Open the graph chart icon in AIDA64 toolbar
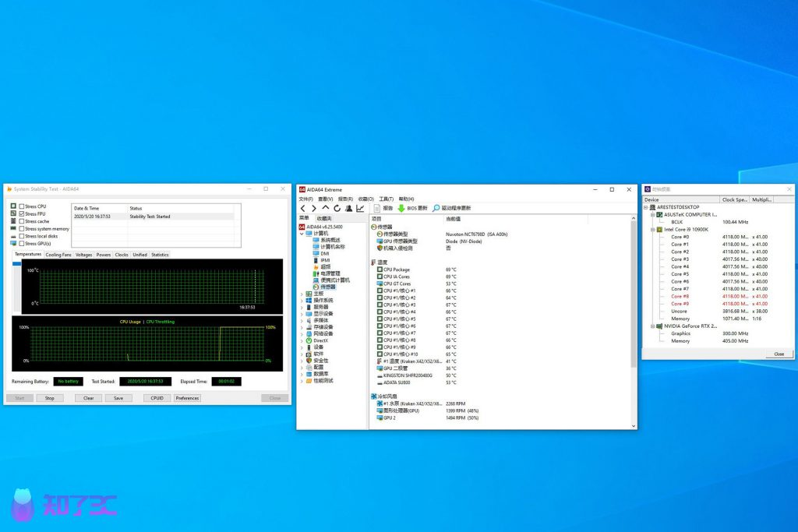Viewport: 798px width, 532px height. tap(360, 208)
